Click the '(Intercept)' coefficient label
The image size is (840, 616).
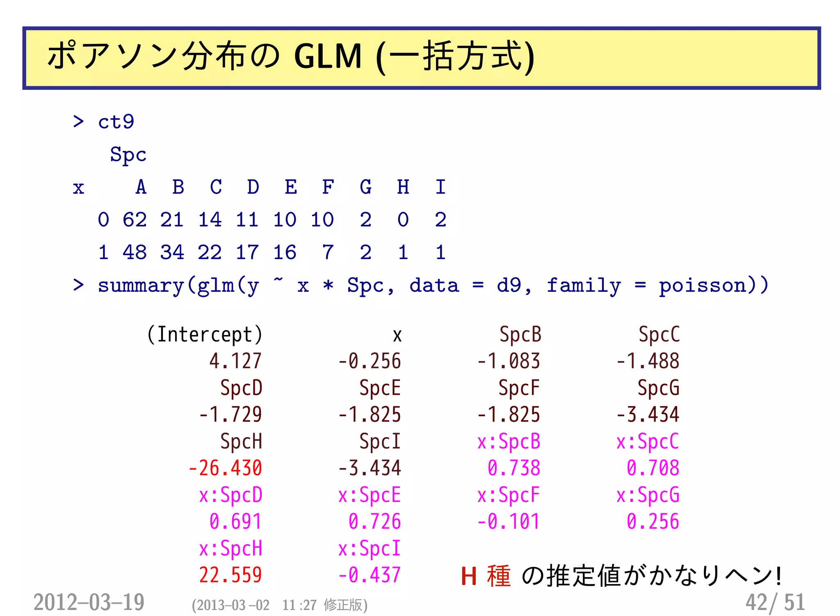205,335
